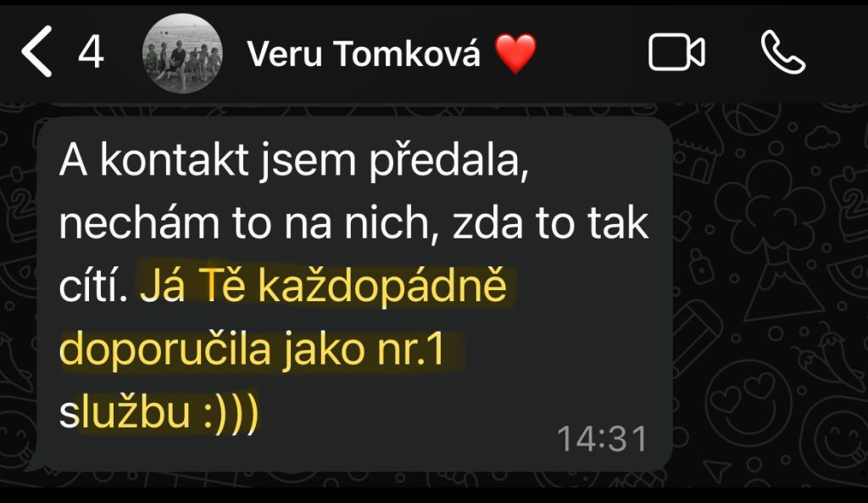868x503 pixels.
Task: Go back using the left arrow
Action: 36,52
